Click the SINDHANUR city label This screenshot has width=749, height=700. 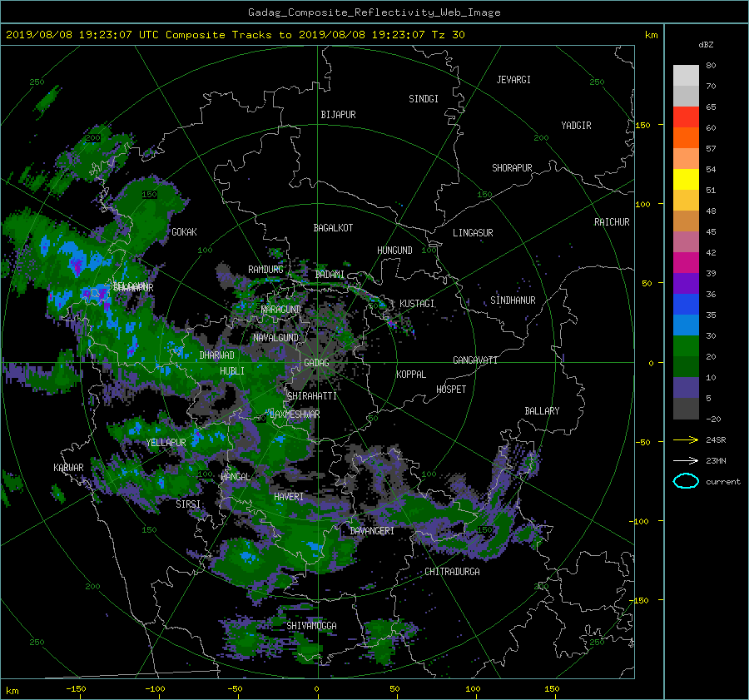click(513, 300)
